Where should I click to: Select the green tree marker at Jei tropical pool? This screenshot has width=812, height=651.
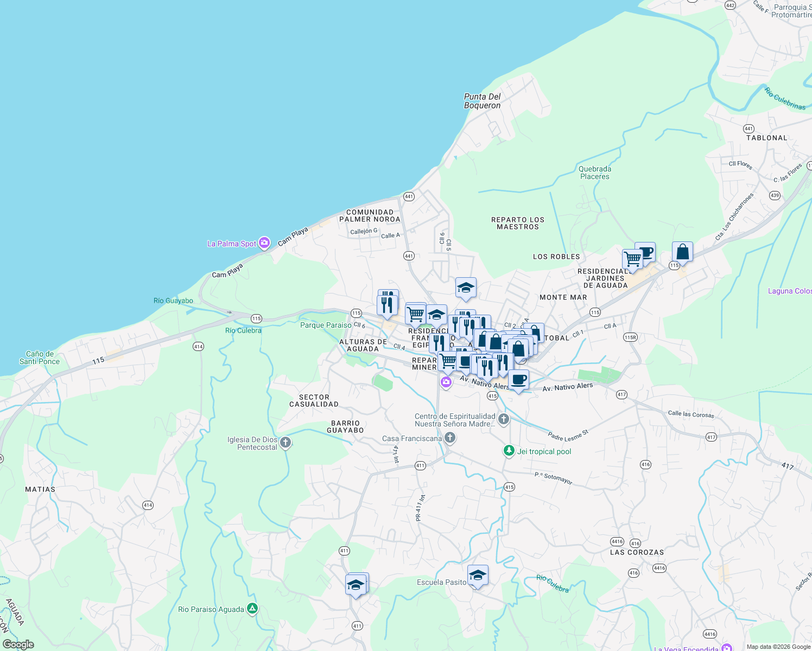click(x=509, y=449)
